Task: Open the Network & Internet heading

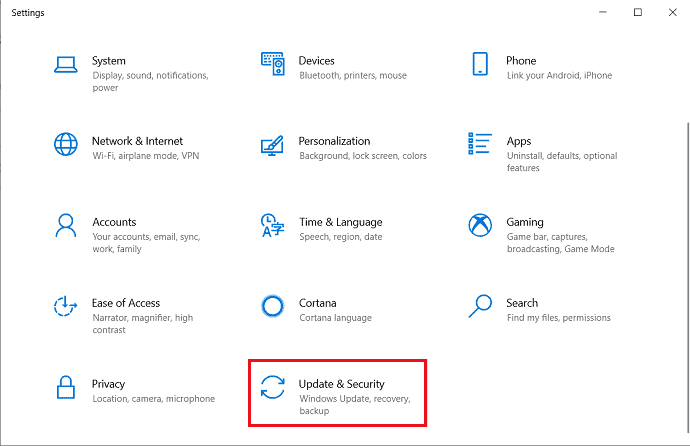Action: (x=137, y=141)
